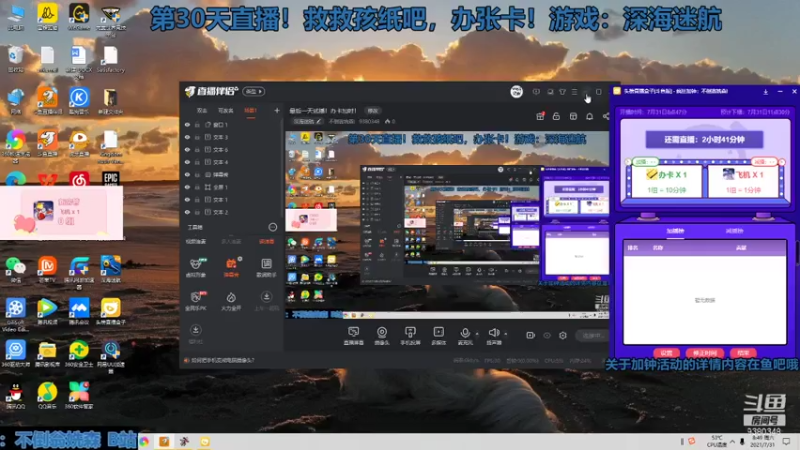Add a new scene with plus icon

pos(277,110)
